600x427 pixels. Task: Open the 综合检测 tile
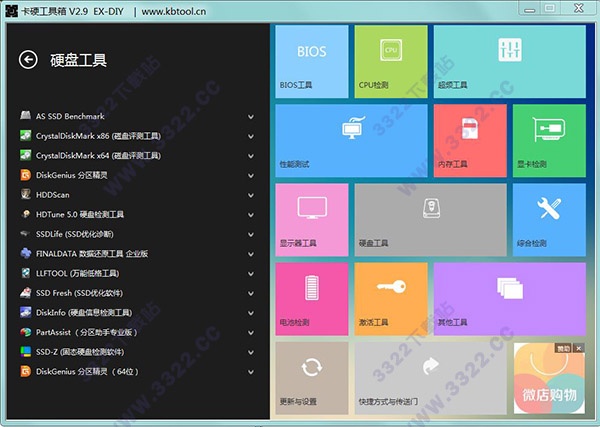click(549, 220)
